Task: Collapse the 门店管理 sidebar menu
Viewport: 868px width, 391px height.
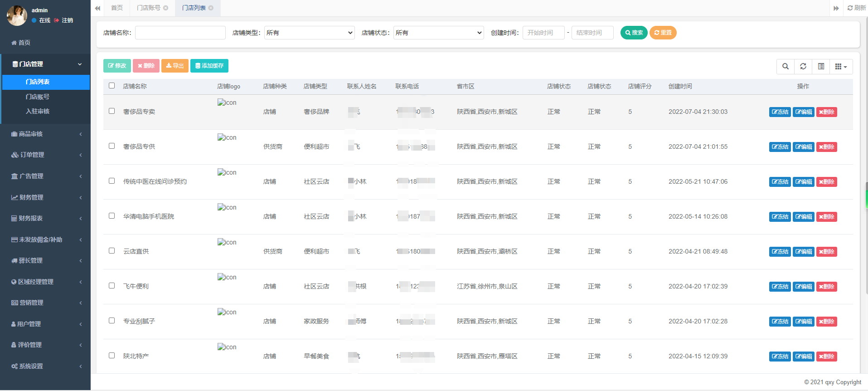Action: [x=45, y=64]
